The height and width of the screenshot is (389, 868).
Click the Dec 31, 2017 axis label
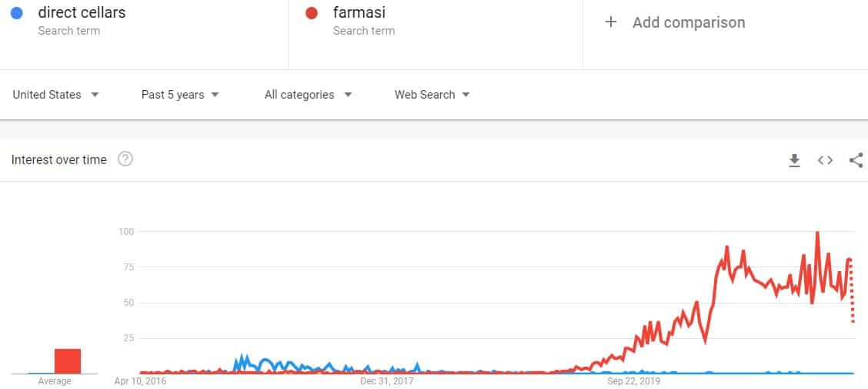(386, 381)
